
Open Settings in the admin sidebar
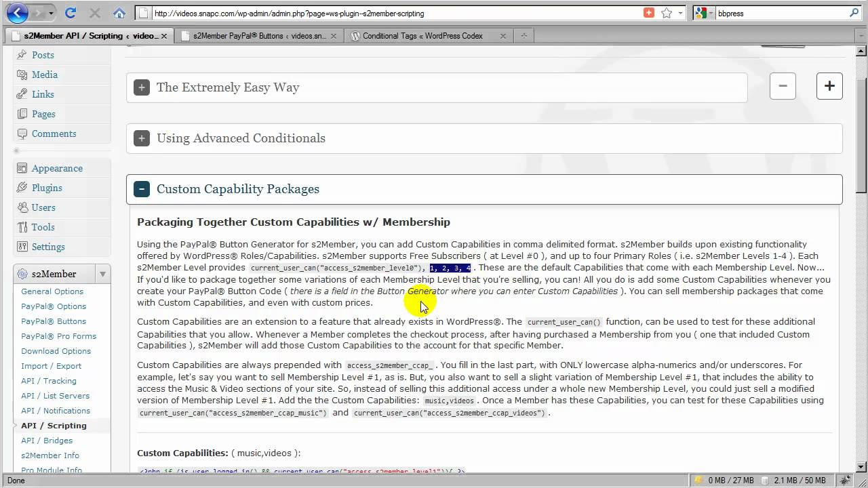48,247
